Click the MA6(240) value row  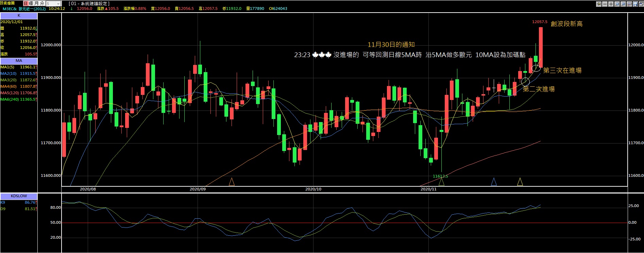19,99
